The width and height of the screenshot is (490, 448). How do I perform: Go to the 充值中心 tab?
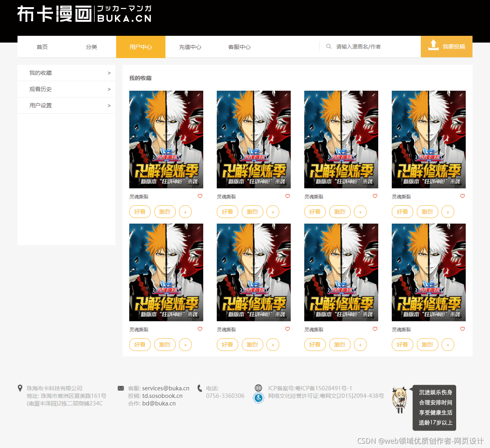[x=190, y=47]
